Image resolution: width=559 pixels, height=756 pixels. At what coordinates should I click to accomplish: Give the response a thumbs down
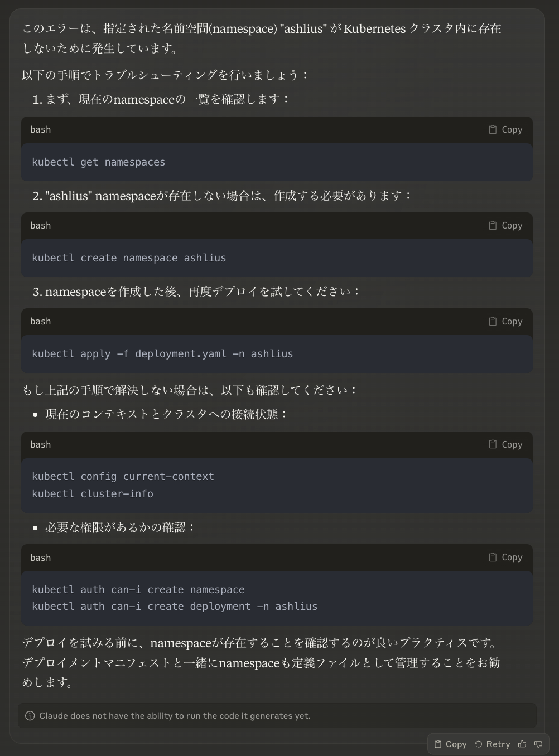[x=538, y=744]
